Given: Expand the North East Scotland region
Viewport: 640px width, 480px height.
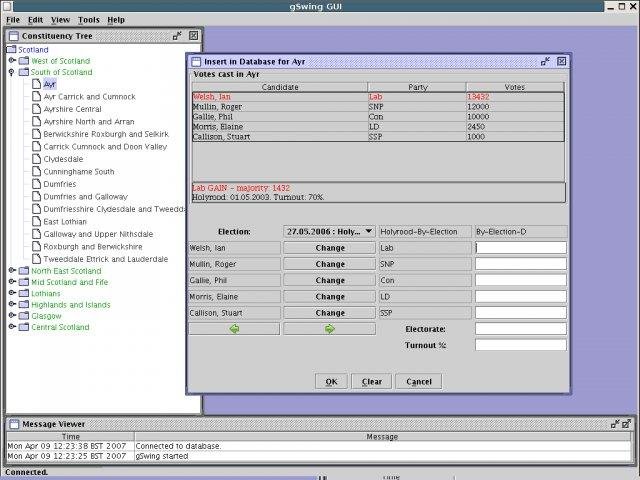Looking at the screenshot, I should point(12,270).
